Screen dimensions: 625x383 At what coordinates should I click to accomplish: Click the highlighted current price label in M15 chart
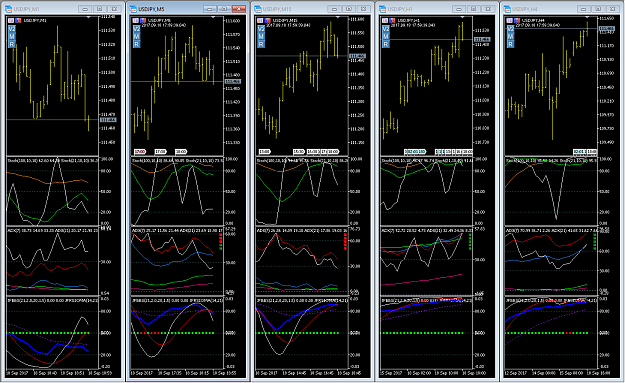pos(357,56)
